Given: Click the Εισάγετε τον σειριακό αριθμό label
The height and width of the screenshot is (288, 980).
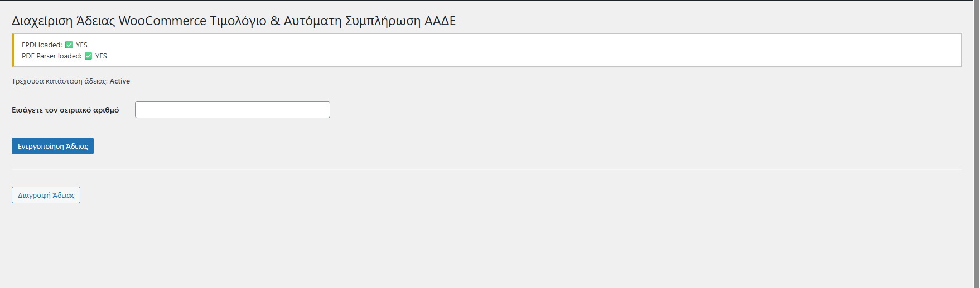Looking at the screenshot, I should point(65,110).
